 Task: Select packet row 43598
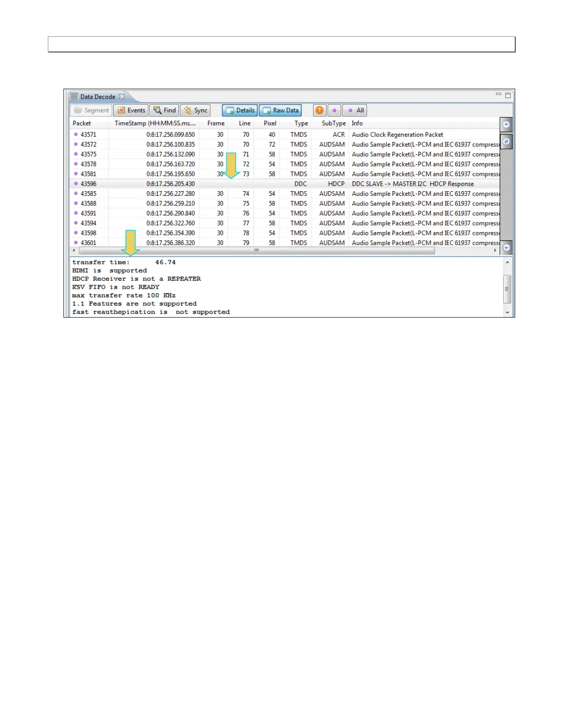click(284, 233)
